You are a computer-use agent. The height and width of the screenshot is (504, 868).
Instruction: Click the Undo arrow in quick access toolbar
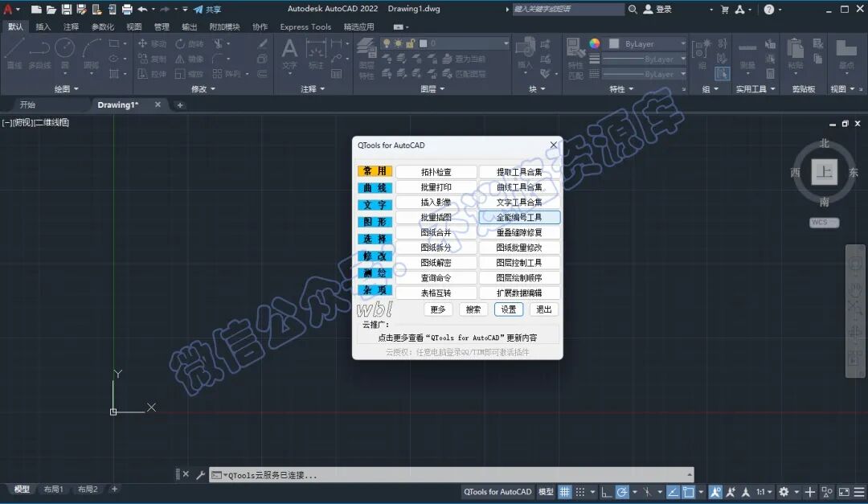pos(143,10)
